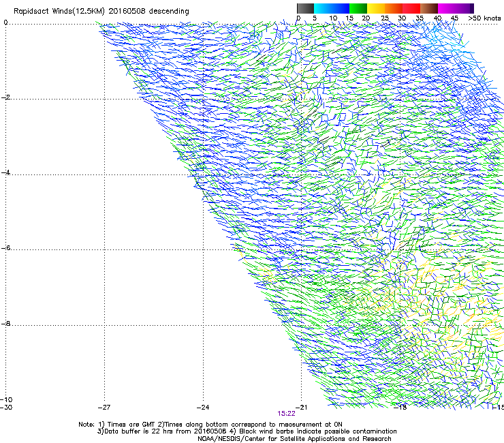The width and height of the screenshot is (504, 443).
Task: Click the orange 25-30 knots legend swatch
Action: tap(394, 8)
